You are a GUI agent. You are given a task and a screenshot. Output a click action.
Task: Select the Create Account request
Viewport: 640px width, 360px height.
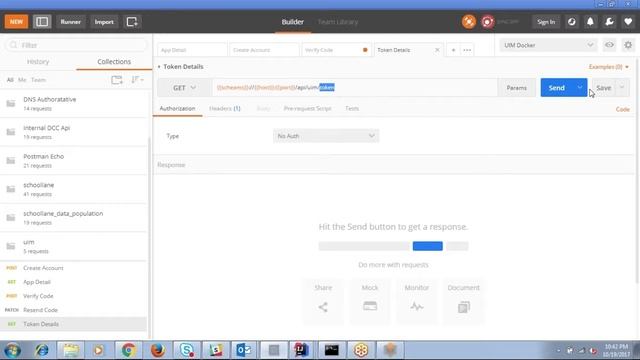73,268
